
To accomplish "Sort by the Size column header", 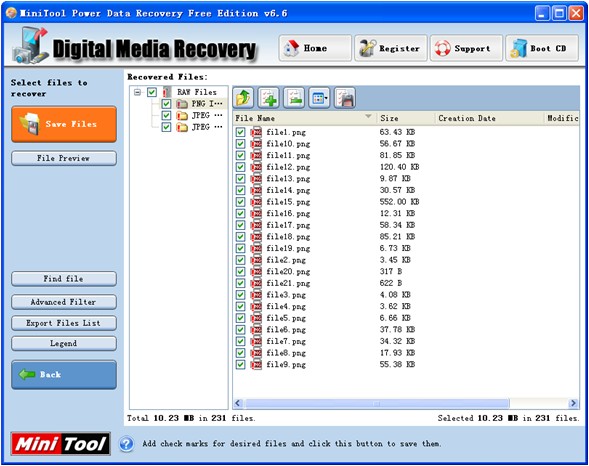I will click(x=405, y=118).
